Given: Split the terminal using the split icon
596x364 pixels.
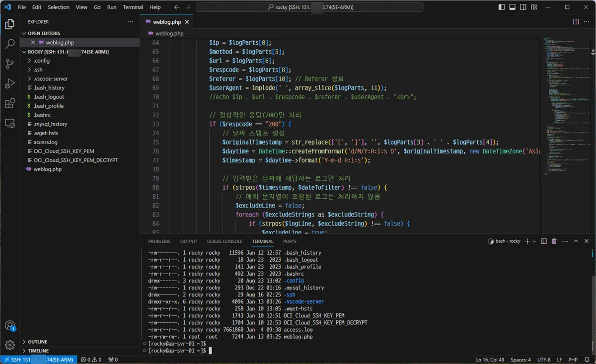Looking at the screenshot, I should click(x=544, y=241).
